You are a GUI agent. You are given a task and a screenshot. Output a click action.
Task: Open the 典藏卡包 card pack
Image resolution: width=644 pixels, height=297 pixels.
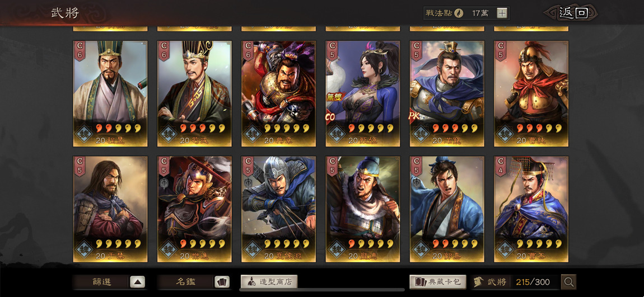pos(438,282)
